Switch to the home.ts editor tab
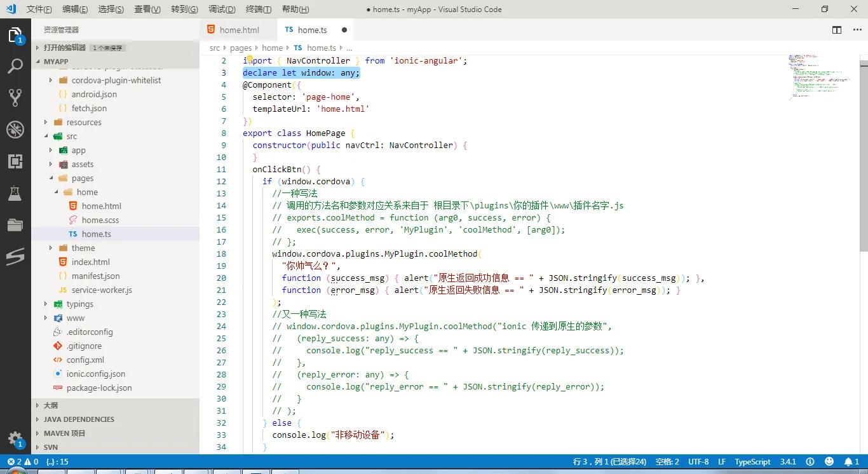 click(315, 30)
